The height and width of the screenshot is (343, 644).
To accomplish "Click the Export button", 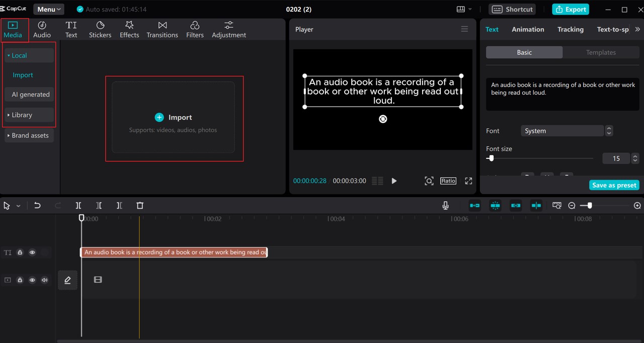I will click(x=571, y=9).
